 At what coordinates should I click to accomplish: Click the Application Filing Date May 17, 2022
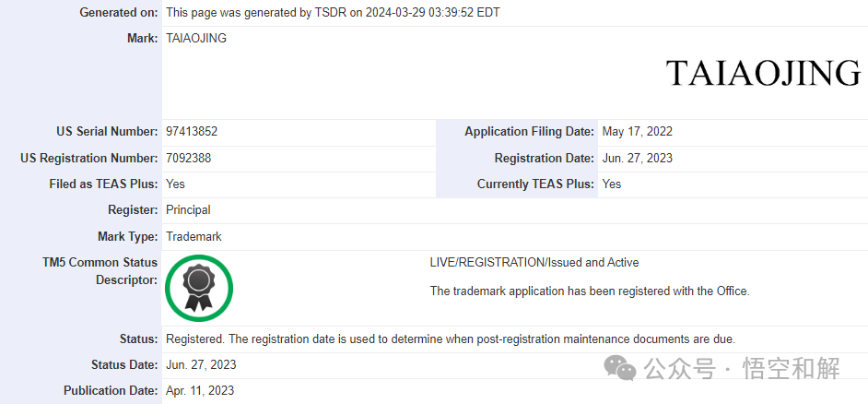coord(637,132)
